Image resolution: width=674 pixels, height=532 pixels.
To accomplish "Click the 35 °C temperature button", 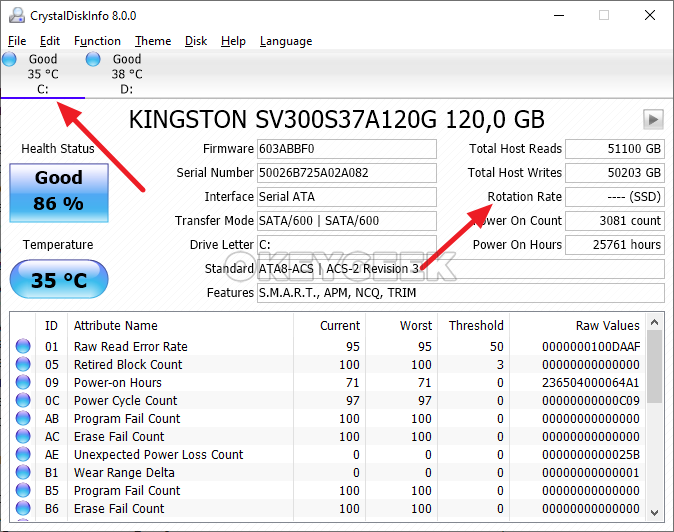I will [59, 279].
